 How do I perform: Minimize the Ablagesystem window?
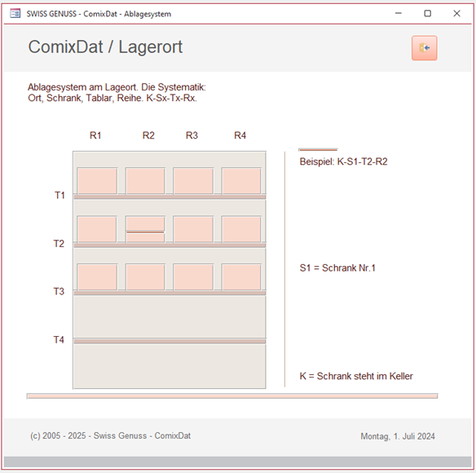click(x=399, y=13)
